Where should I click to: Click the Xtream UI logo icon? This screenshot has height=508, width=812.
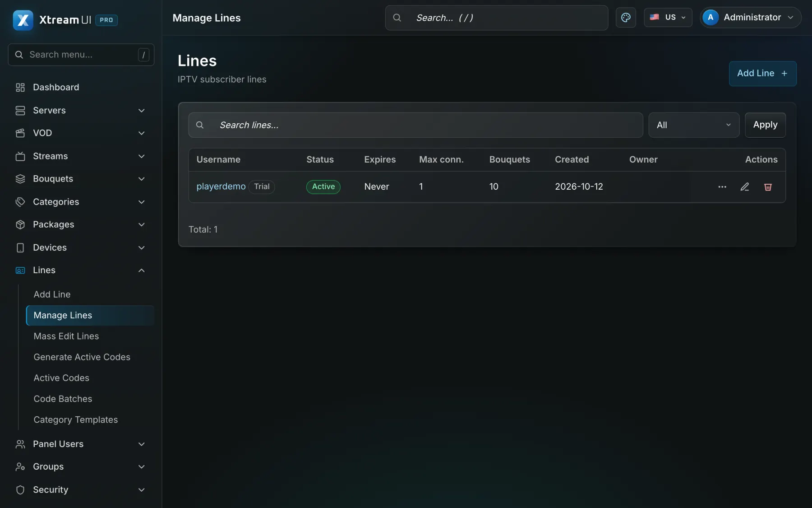[x=23, y=20]
